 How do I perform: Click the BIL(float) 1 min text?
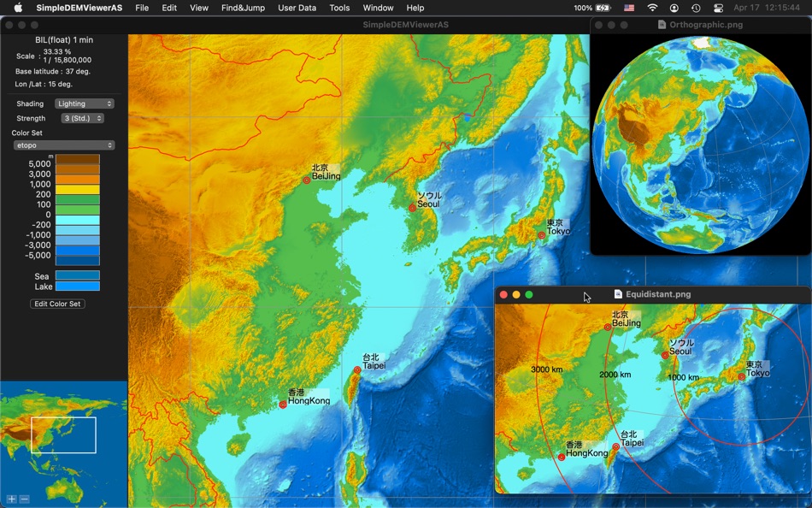64,40
